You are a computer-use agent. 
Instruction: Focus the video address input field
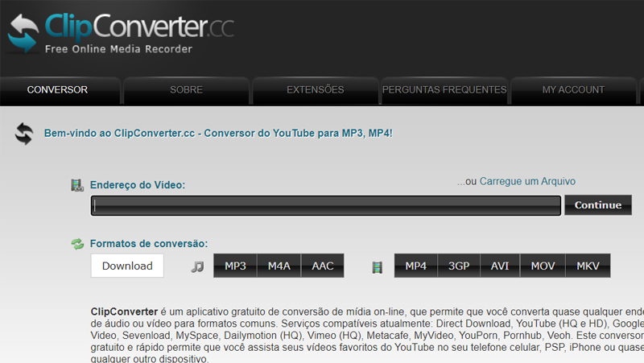(326, 205)
